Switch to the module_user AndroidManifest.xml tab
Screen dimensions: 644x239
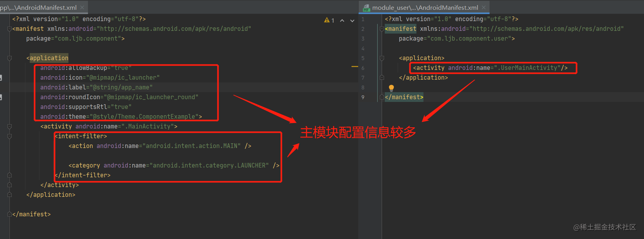pyautogui.click(x=425, y=7)
